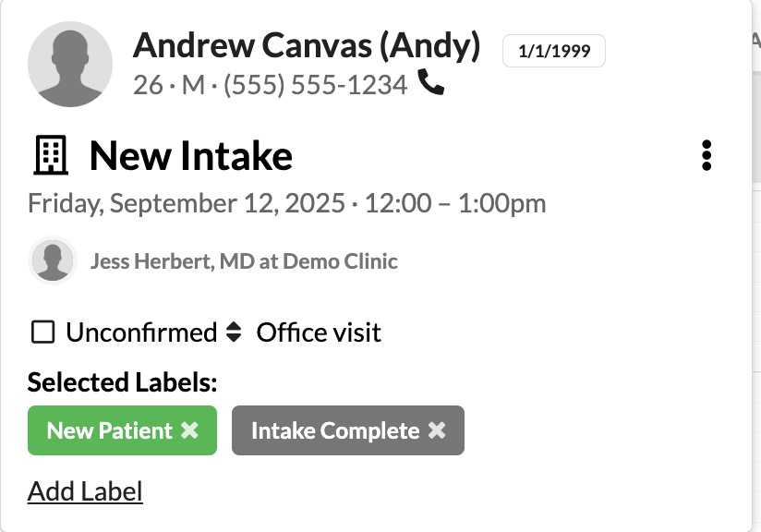Click the (555) 555-1234 phone number

(315, 85)
